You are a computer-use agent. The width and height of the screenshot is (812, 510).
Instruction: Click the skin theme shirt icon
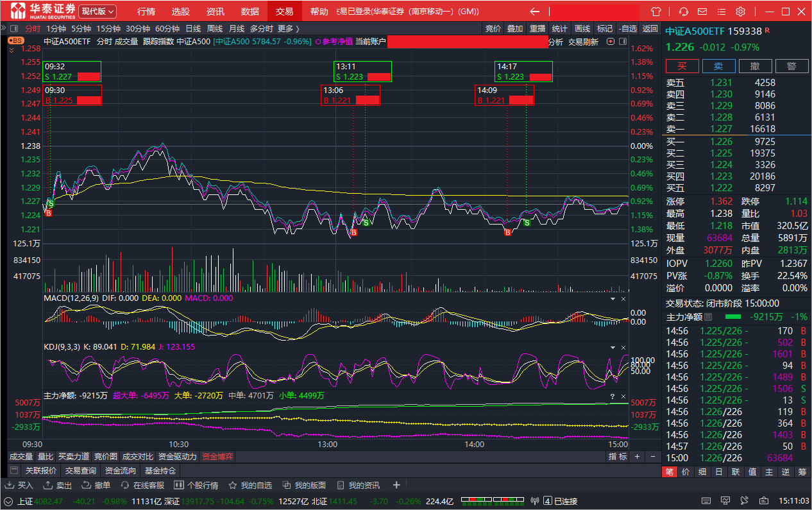[656, 12]
